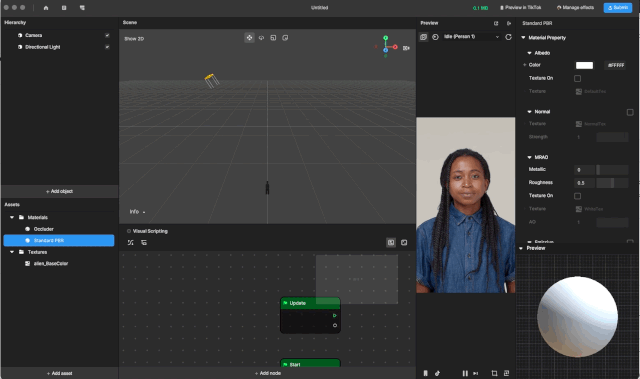This screenshot has width=640, height=379.
Task: Collapse the material Preview section
Action: pyautogui.click(x=521, y=248)
